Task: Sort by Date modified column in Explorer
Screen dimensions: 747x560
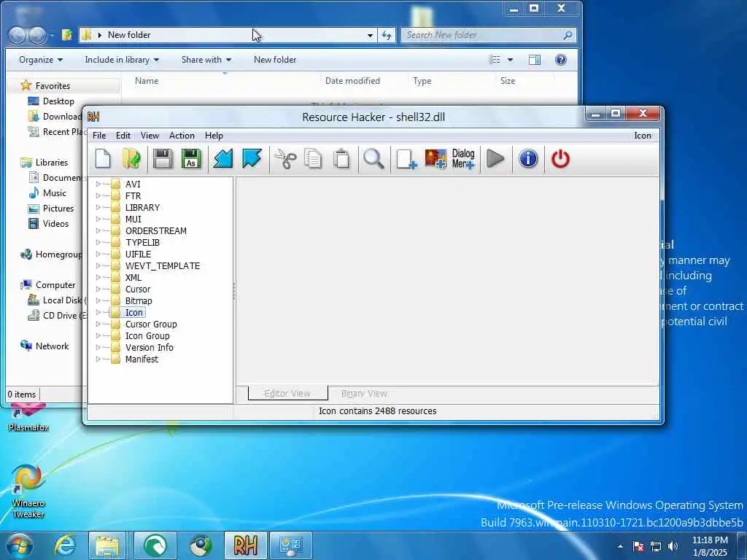Action: [x=352, y=81]
